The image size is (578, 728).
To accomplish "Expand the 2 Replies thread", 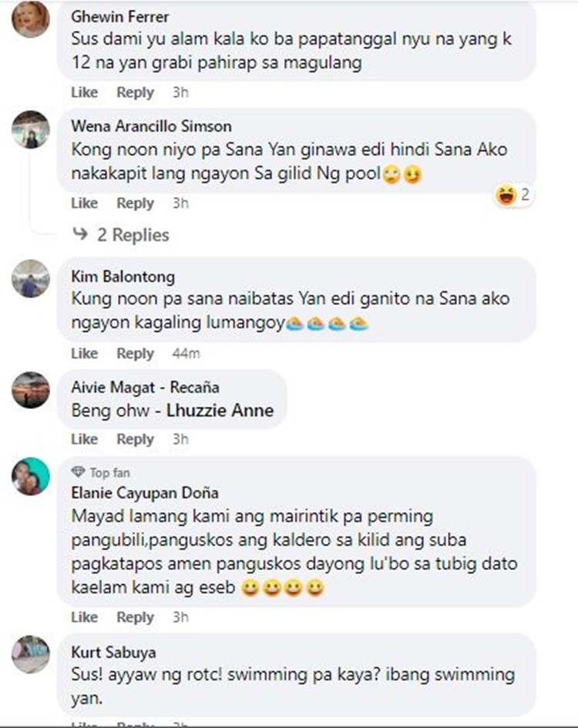I will coord(133,235).
